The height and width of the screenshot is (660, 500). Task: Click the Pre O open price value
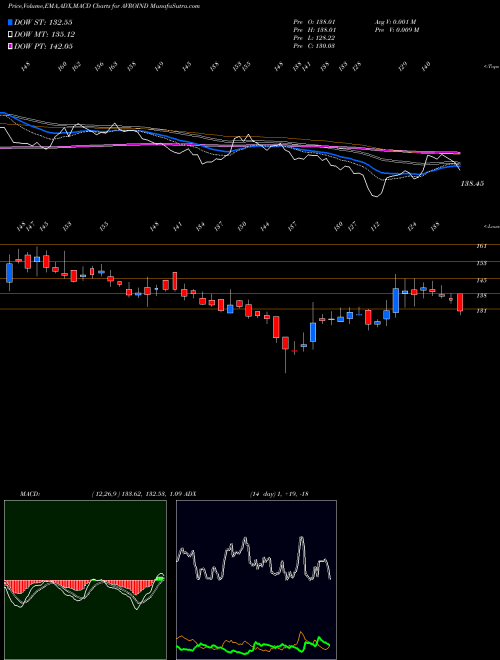pyautogui.click(x=327, y=21)
